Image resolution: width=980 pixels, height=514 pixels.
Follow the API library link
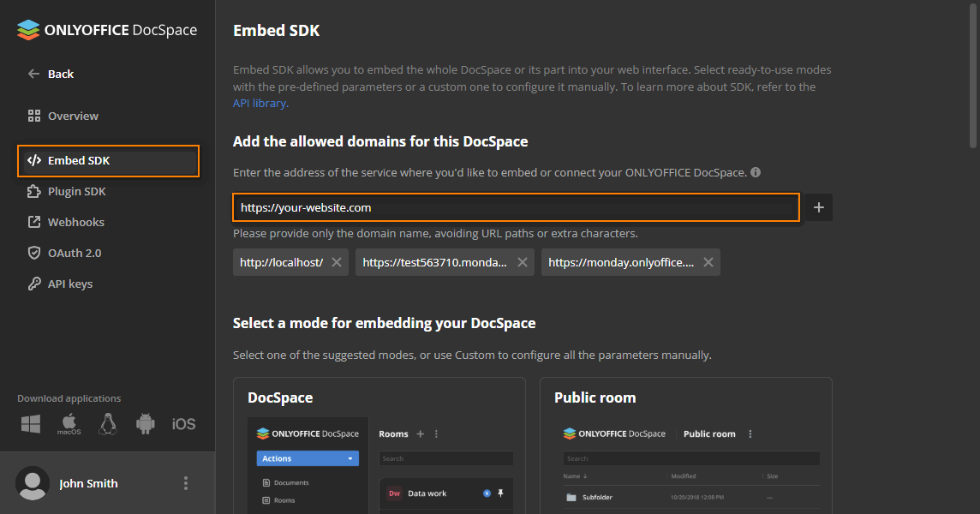pos(260,103)
